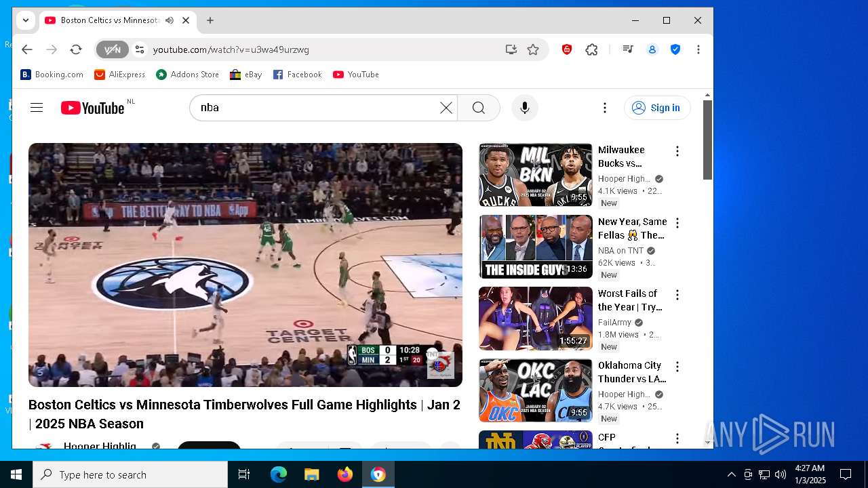
Task: Open the AliExpress bookmark
Action: tap(120, 75)
